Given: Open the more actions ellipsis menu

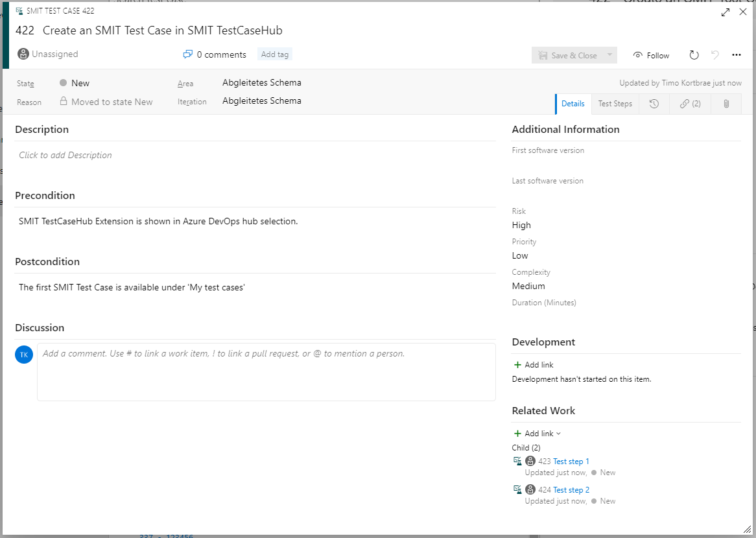Looking at the screenshot, I should click(x=737, y=55).
